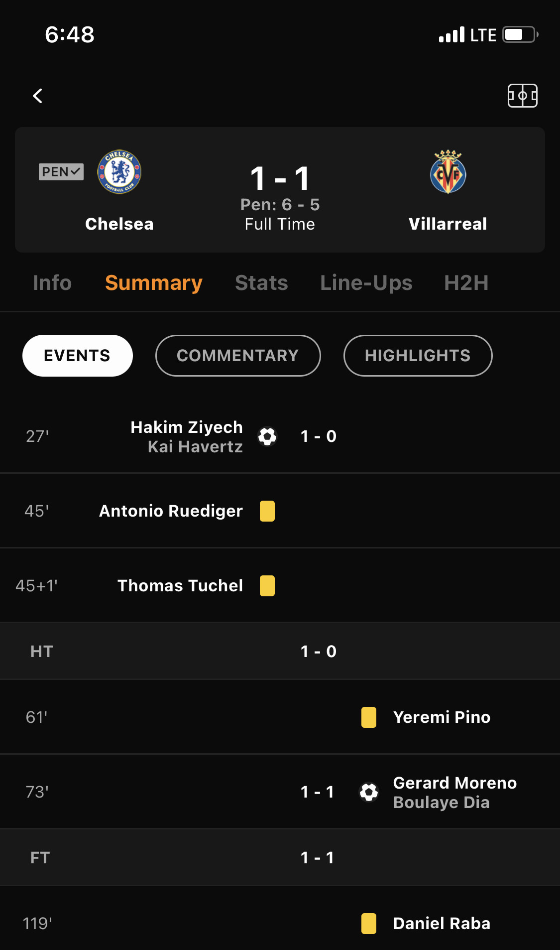This screenshot has width=560, height=950.
Task: Open the football pitch view icon
Action: (x=522, y=96)
